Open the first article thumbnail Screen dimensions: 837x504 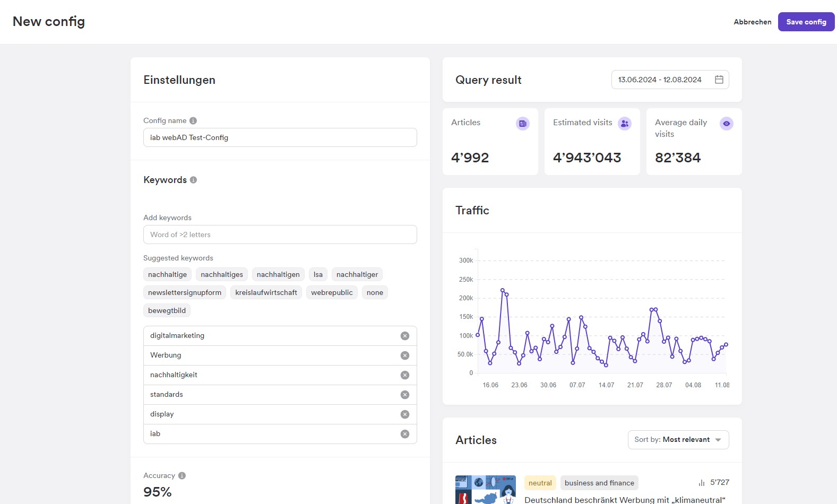click(485, 490)
